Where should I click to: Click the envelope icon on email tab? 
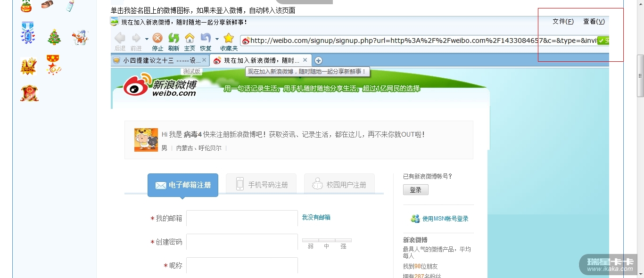[x=161, y=186]
